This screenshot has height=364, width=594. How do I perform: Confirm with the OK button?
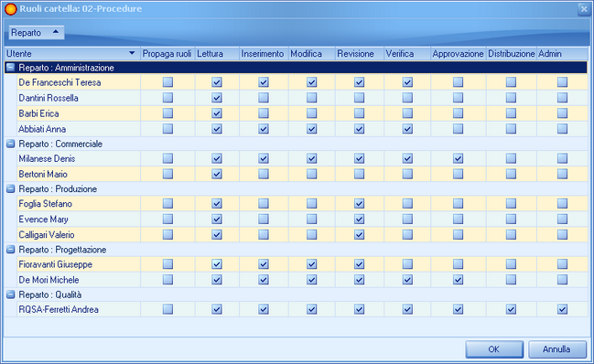tap(494, 349)
